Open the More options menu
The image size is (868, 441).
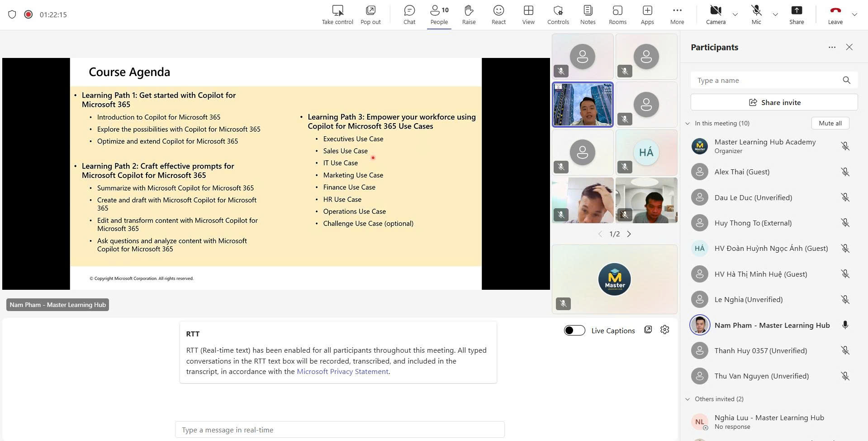(677, 14)
